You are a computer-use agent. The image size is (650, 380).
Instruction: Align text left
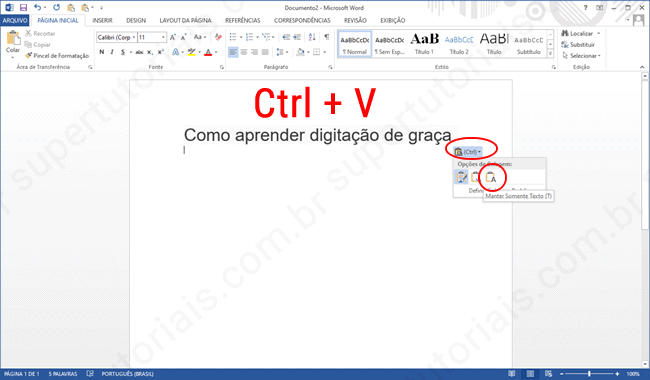pyautogui.click(x=233, y=52)
